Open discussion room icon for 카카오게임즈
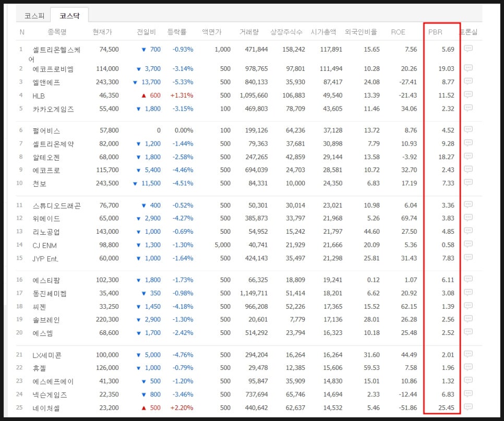The width and height of the screenshot is (504, 421). click(x=468, y=108)
